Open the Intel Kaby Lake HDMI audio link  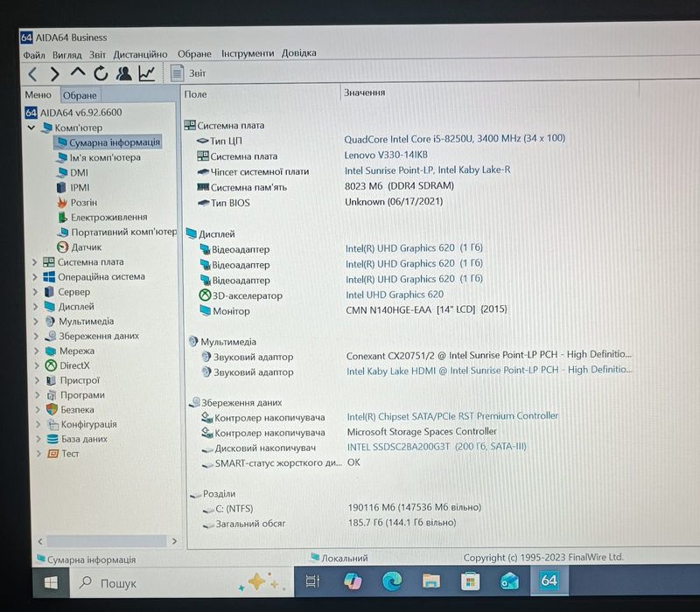(x=489, y=370)
